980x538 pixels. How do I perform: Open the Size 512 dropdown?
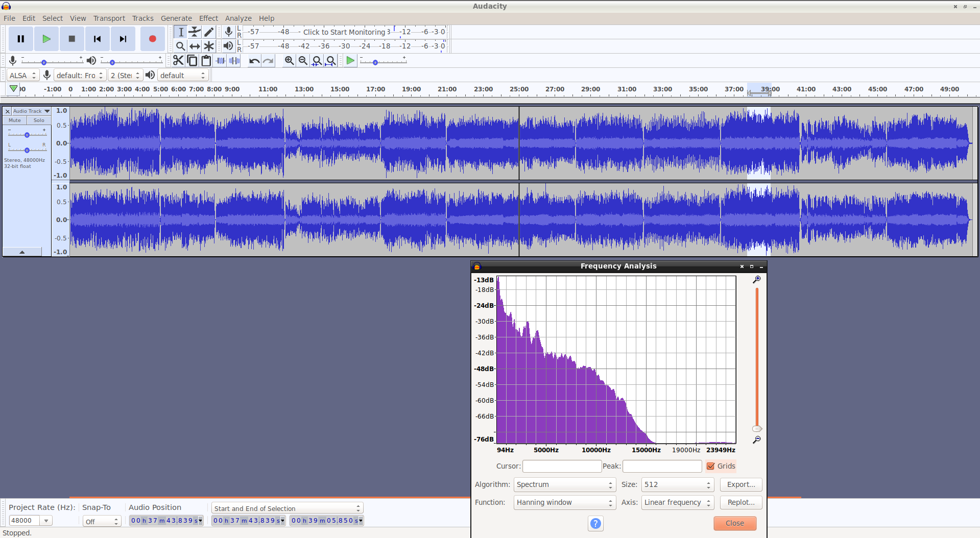pyautogui.click(x=677, y=484)
